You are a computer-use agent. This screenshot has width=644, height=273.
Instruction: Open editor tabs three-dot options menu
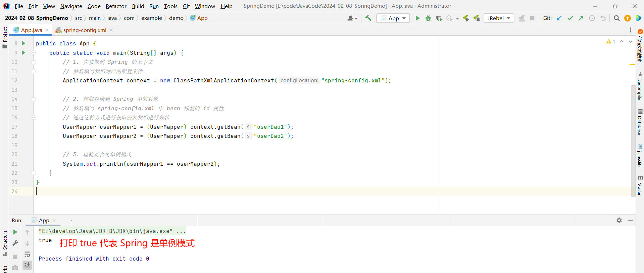[x=631, y=30]
